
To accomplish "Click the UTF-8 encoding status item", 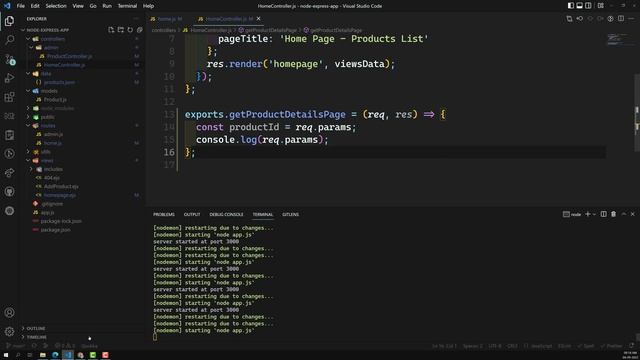I will point(495,346).
